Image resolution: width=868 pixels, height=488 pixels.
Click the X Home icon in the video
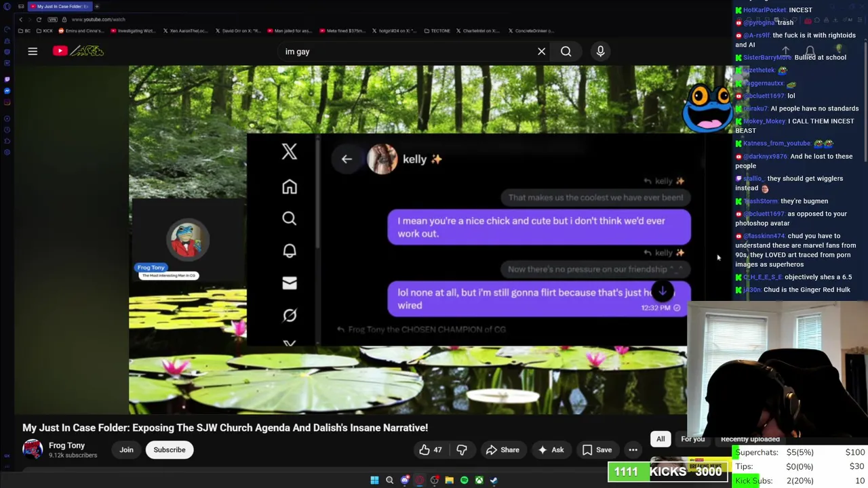click(290, 186)
